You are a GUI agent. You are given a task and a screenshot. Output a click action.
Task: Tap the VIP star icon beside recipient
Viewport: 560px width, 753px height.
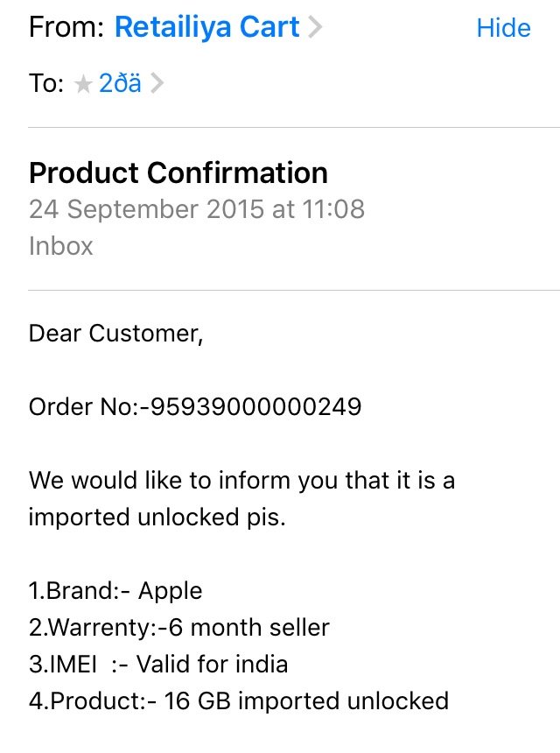[84, 85]
